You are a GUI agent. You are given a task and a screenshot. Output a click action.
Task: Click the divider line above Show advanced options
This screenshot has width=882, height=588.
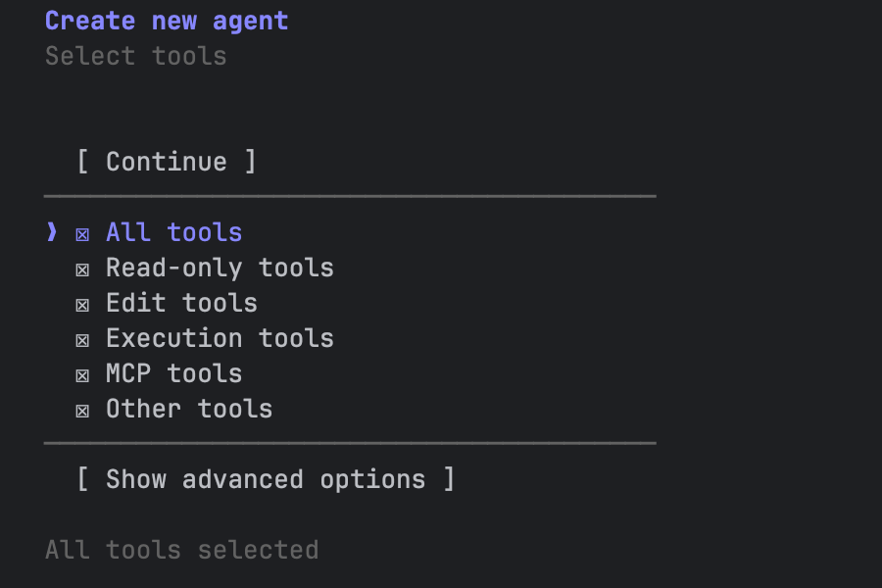tap(350, 444)
